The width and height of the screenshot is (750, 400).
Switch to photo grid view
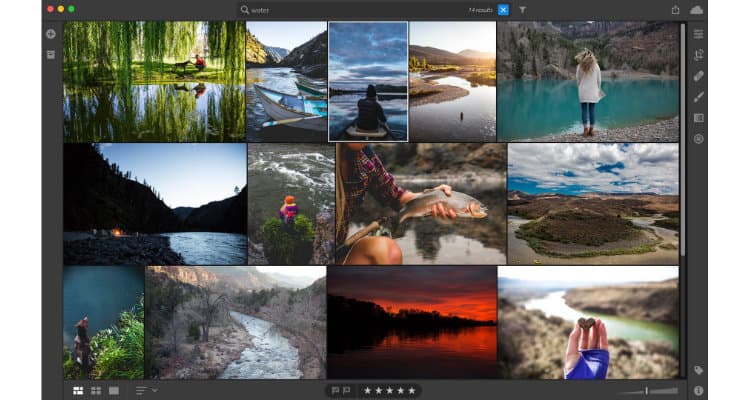tap(78, 390)
